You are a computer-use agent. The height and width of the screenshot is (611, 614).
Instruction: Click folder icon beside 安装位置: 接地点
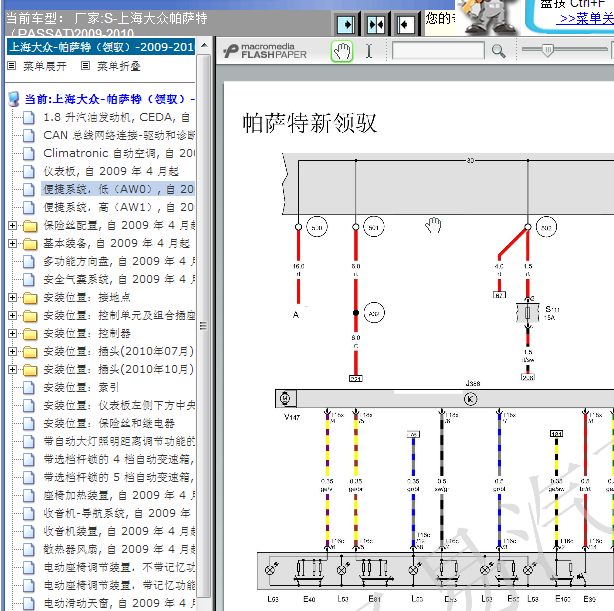(x=30, y=298)
